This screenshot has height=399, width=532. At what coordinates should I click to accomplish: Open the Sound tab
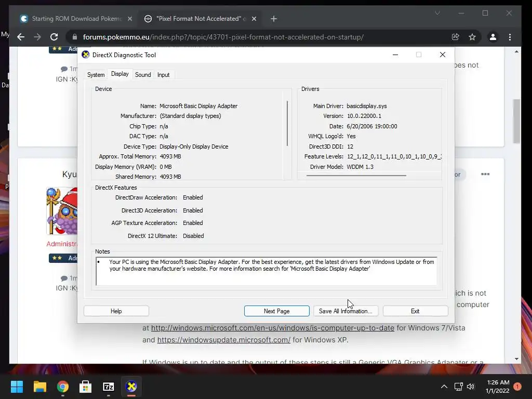coord(143,75)
